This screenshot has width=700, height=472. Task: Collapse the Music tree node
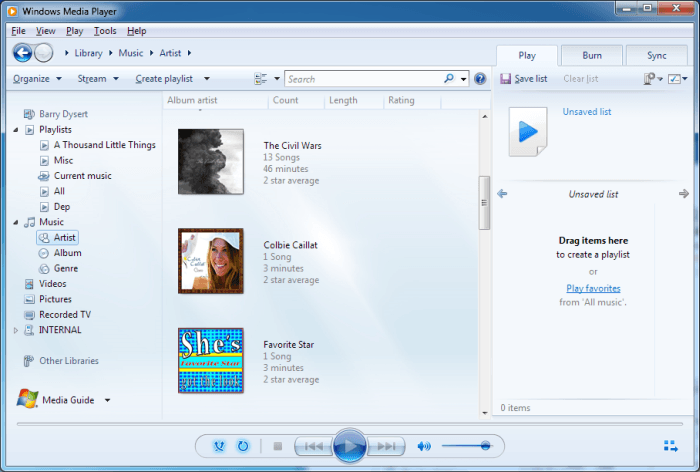click(16, 222)
